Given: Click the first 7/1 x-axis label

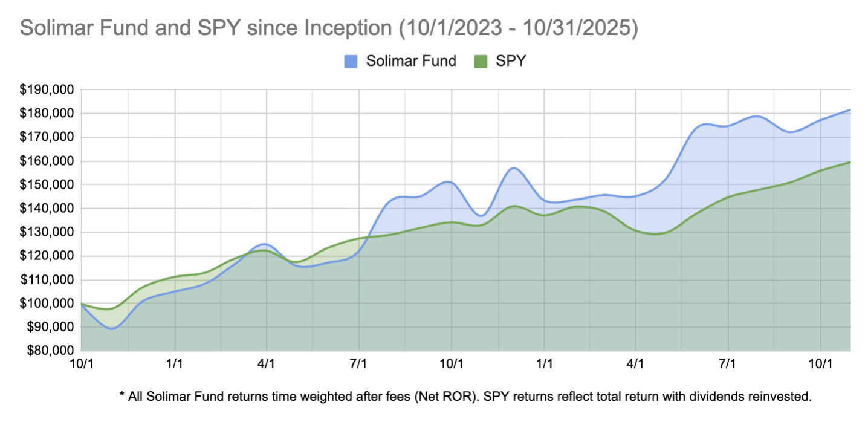Looking at the screenshot, I should tap(358, 365).
